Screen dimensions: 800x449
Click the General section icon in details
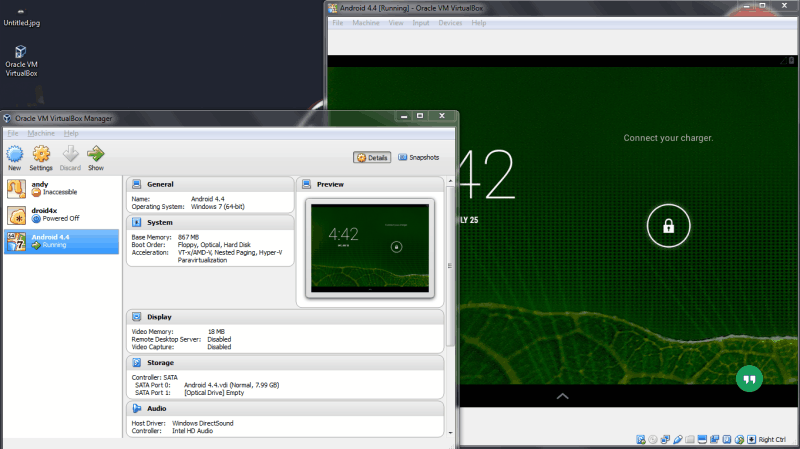137,184
